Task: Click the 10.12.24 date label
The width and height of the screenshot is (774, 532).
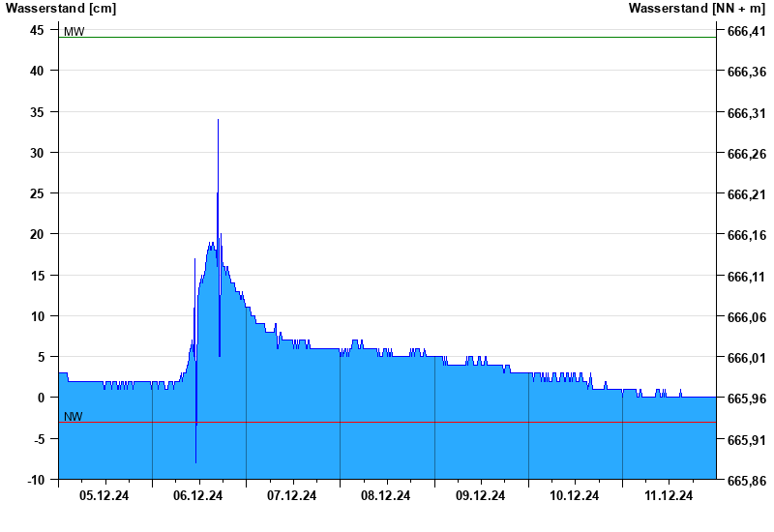Action: click(x=575, y=496)
